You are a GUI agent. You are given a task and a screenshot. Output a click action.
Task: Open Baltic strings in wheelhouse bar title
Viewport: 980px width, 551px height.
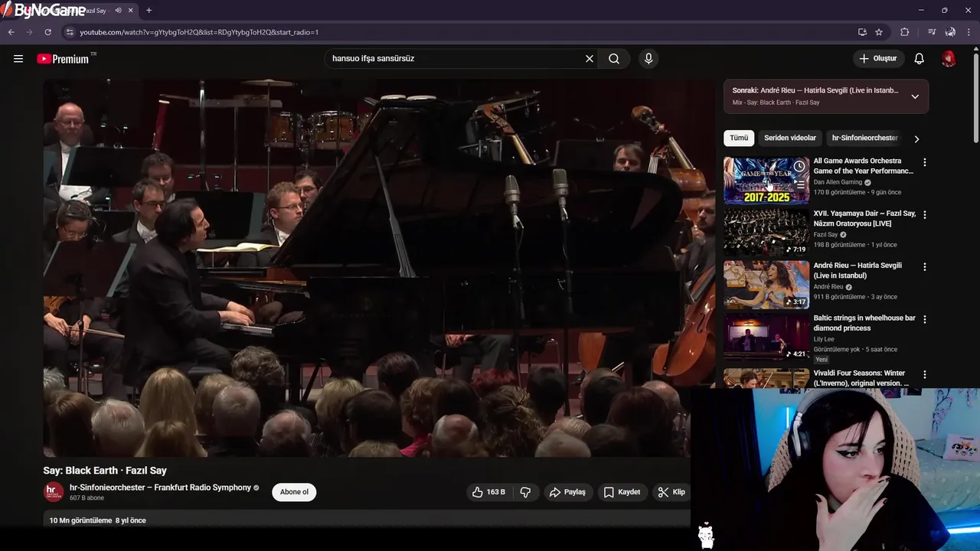pyautogui.click(x=864, y=323)
